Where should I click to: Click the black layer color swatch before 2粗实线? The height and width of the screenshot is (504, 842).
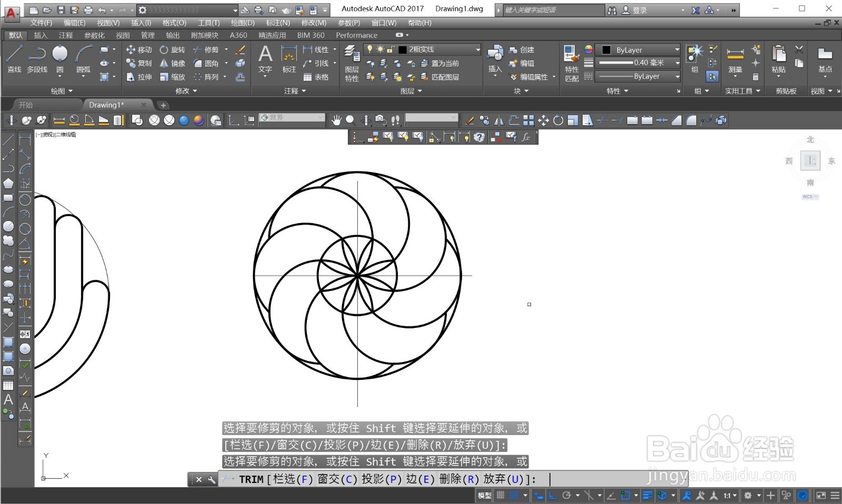tap(403, 49)
